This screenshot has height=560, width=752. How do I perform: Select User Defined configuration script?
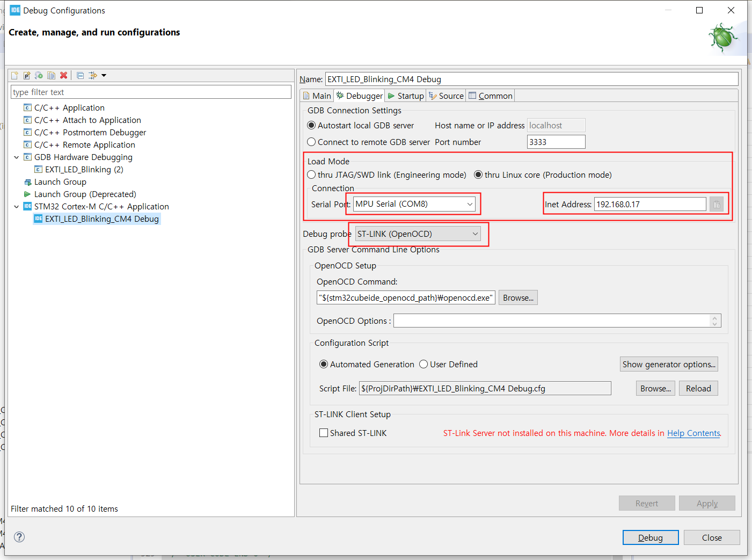pyautogui.click(x=424, y=364)
